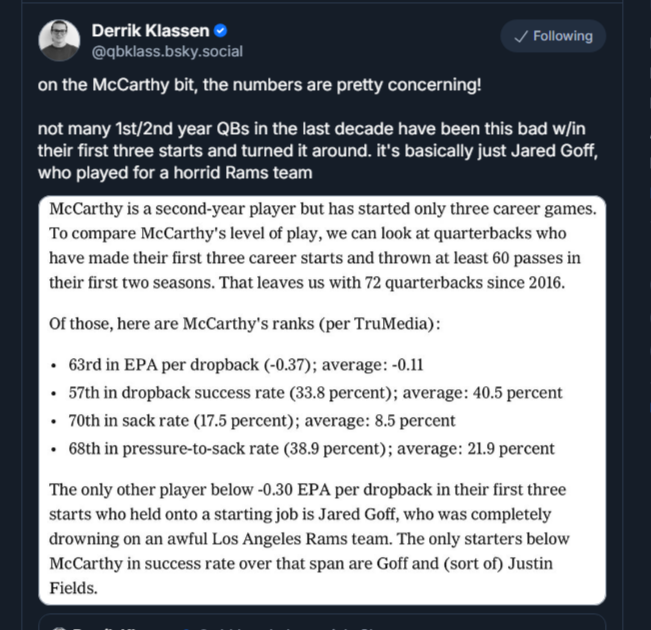Screen dimensions: 651x630
Task: Open the embedded article screenshot image
Action: 322,400
